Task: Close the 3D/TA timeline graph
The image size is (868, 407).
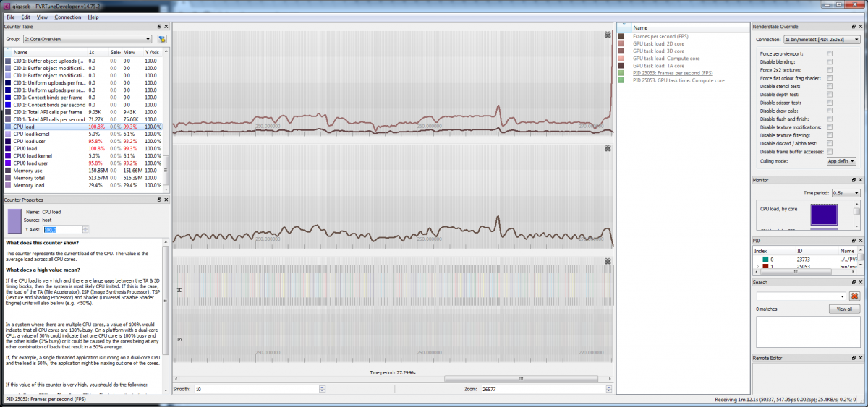Action: [608, 261]
